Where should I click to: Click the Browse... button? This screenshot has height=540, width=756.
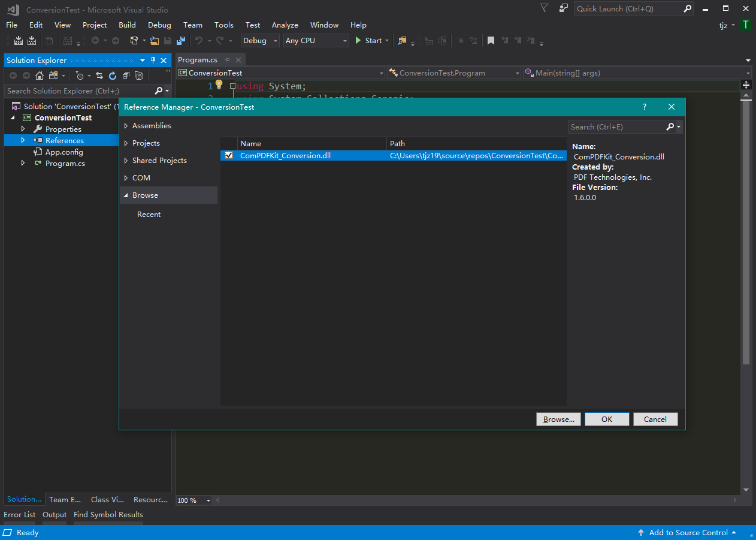[x=559, y=419]
